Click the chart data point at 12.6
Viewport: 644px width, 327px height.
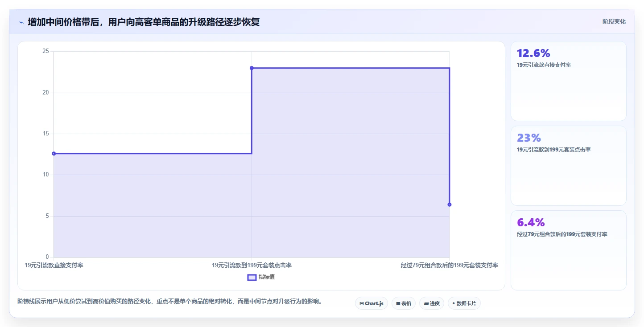54,154
